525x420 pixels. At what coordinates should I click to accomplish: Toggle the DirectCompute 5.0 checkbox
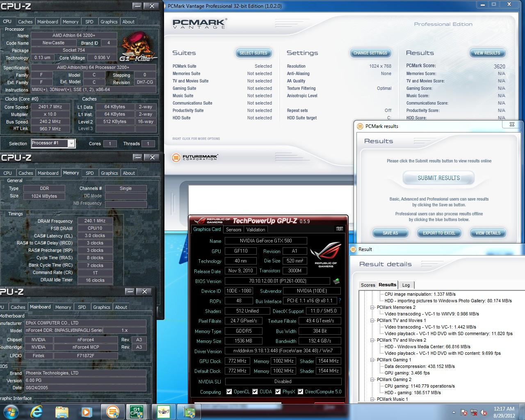point(301,392)
